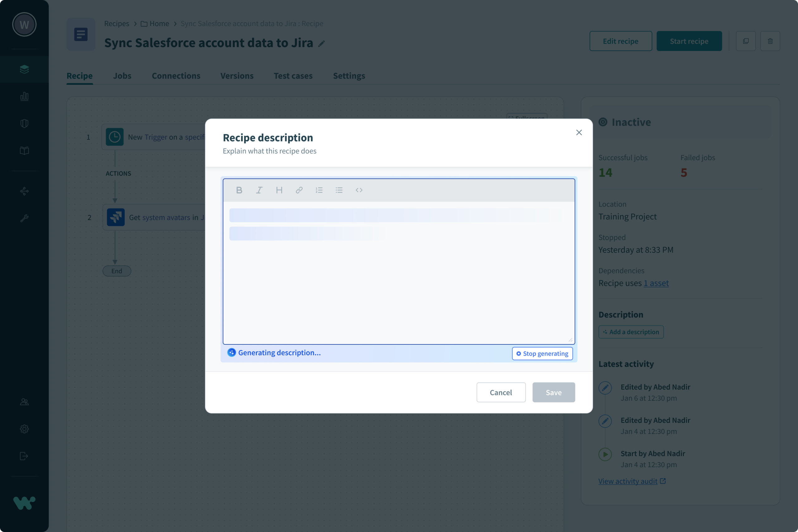
Task: Click Start recipe button
Action: click(689, 41)
